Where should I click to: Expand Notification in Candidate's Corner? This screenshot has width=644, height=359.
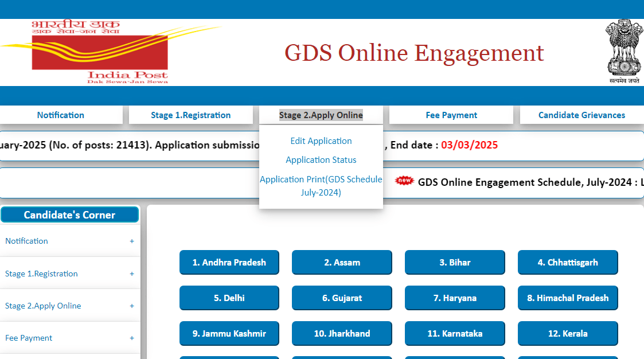tap(132, 241)
